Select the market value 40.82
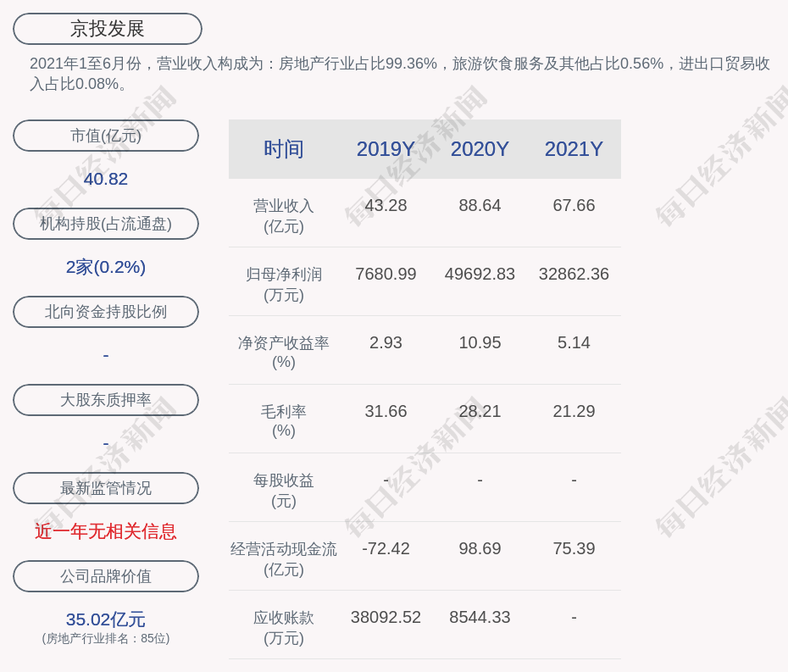 pos(106,179)
